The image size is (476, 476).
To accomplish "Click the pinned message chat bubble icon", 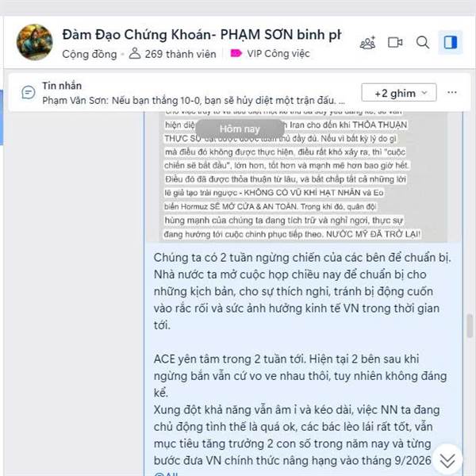I will point(29,92).
